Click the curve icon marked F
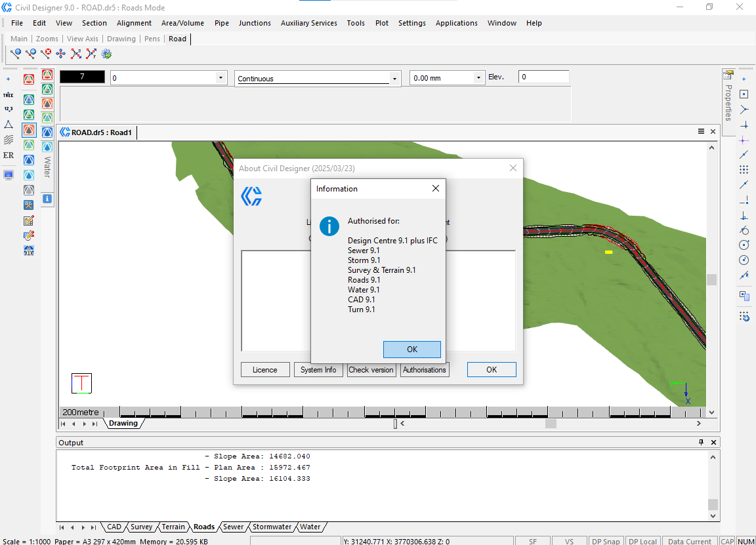Screen dimensions: 756x545 pos(91,54)
